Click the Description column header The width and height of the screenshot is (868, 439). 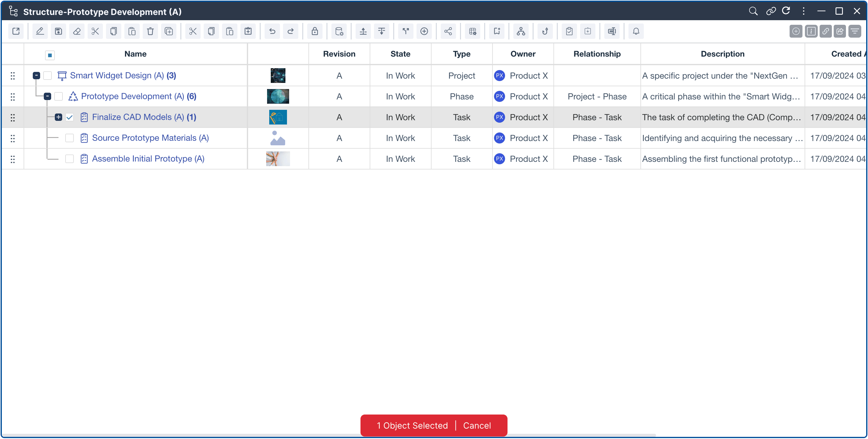722,54
